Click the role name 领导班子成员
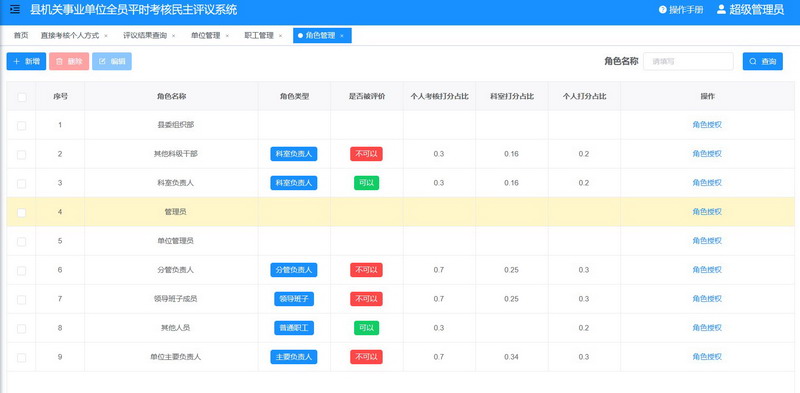 176,299
